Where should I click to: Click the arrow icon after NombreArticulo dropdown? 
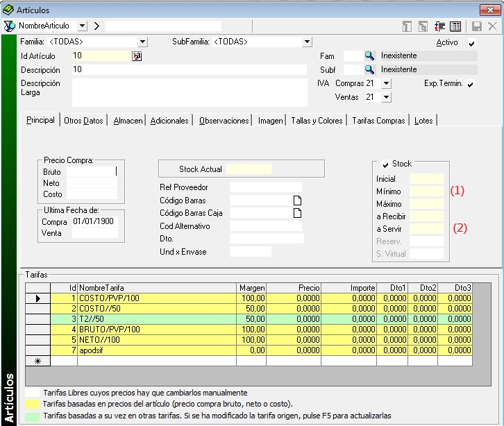coord(96,26)
